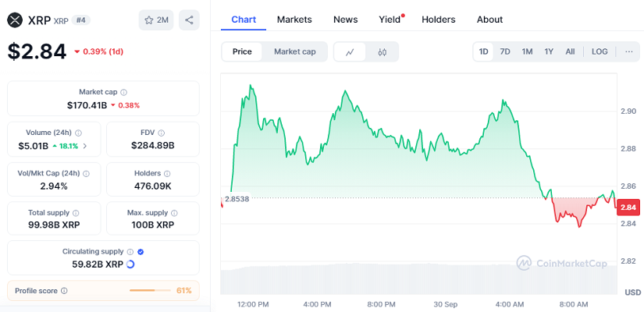Click the volume bars under the chart
This screenshot has width=644, height=312.
tap(418, 279)
